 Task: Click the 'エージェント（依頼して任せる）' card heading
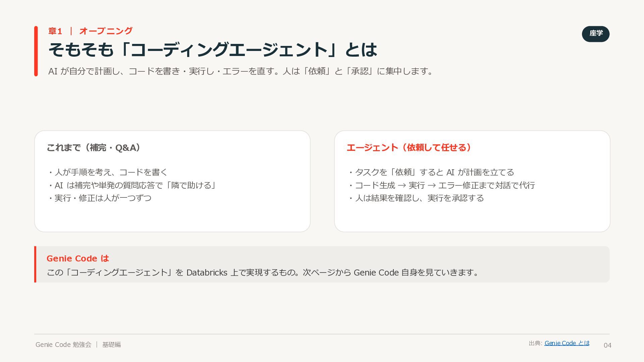[409, 147]
